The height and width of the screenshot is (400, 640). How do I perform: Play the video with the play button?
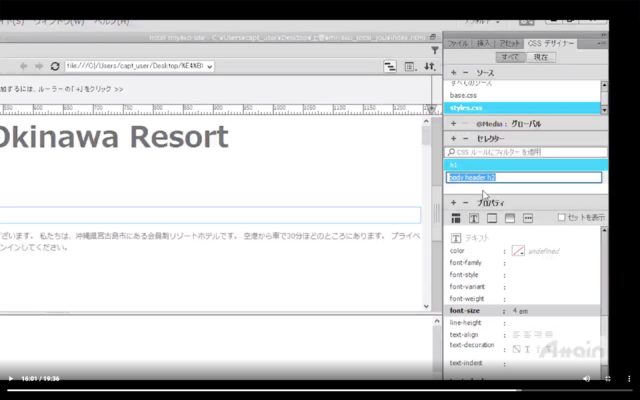pos(11,379)
